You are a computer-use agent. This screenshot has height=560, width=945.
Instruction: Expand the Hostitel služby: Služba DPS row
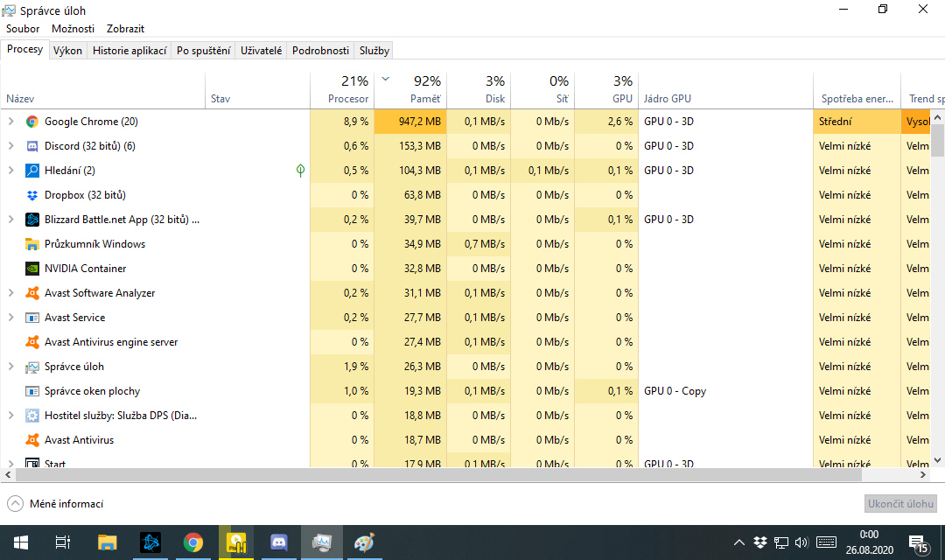10,416
